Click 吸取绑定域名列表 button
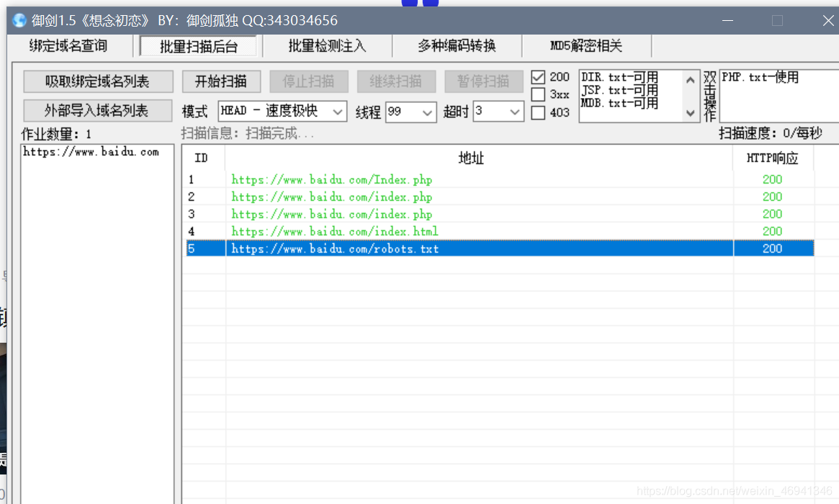Viewport: 839px width, 504px height. pos(98,81)
